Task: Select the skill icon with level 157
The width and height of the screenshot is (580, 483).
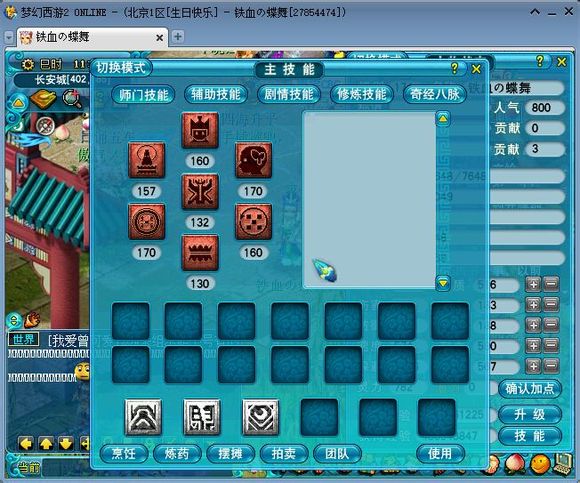Action: click(x=146, y=160)
